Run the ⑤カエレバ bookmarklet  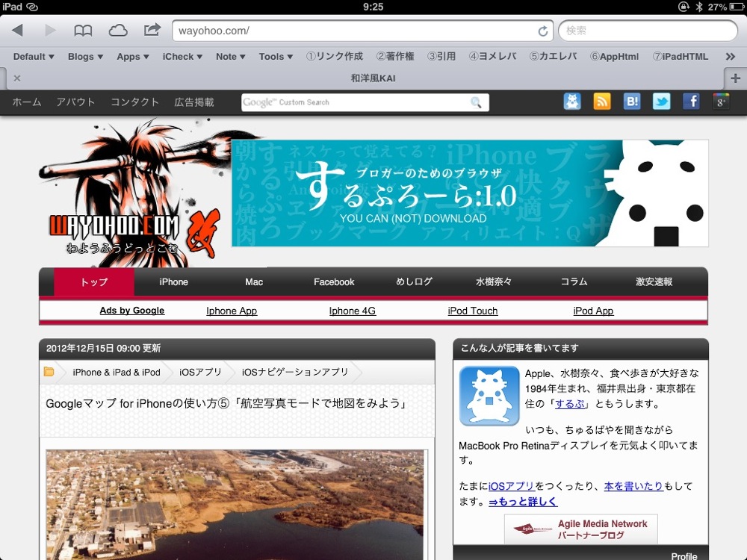point(553,57)
